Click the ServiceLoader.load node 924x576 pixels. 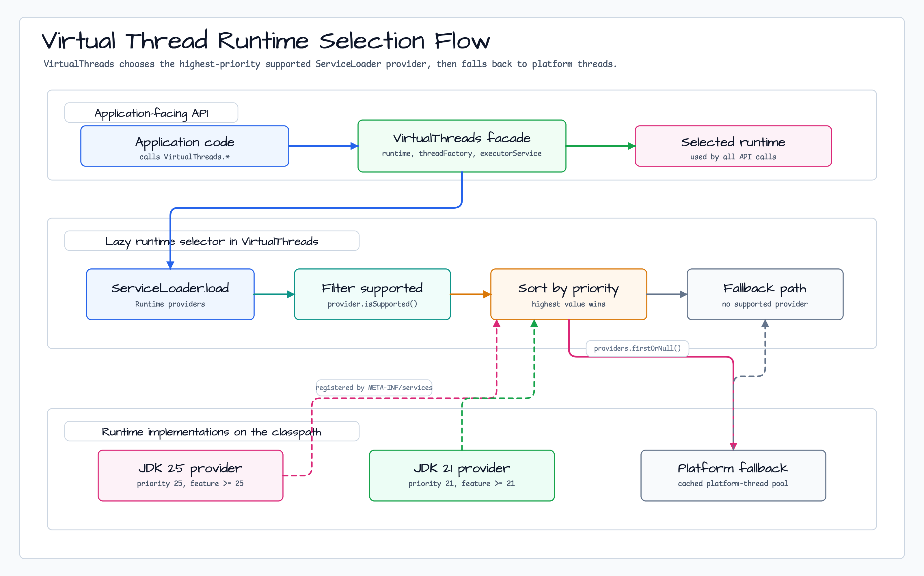[x=170, y=294]
